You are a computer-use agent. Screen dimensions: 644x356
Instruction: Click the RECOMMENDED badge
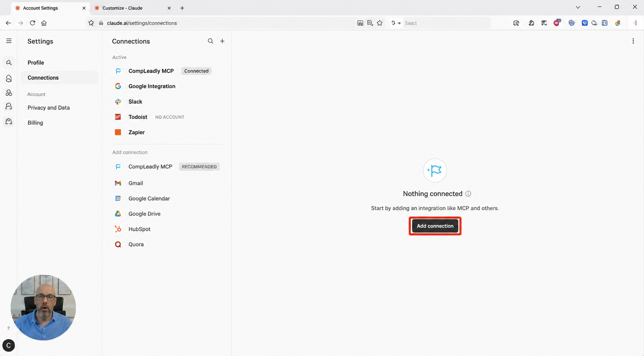coord(199,167)
